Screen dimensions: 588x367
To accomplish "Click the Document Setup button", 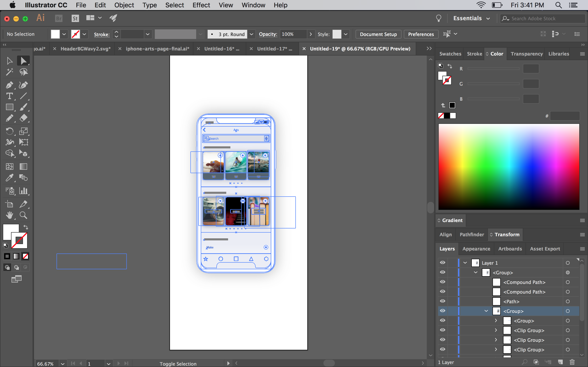I will tap(378, 34).
